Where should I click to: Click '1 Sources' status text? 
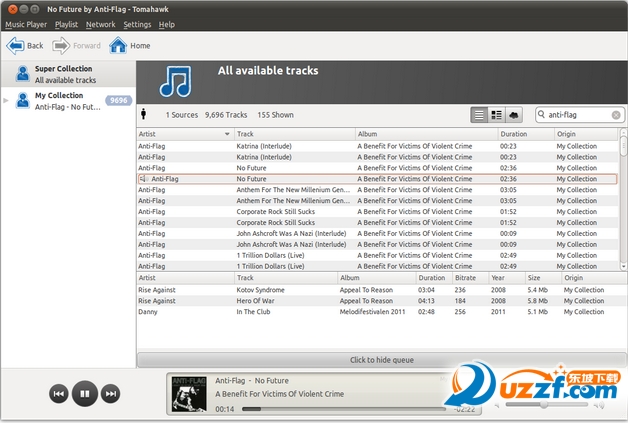182,115
